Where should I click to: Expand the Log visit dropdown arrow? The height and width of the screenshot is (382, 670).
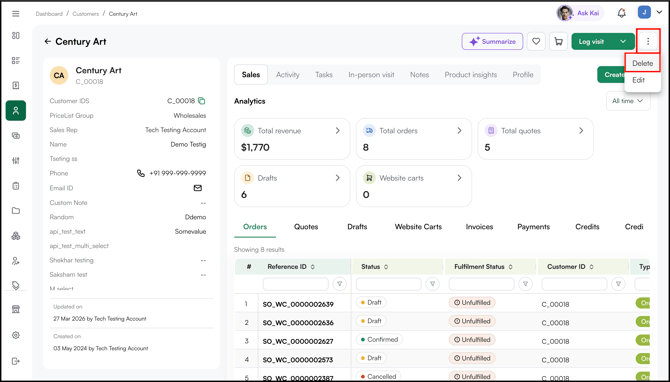click(623, 41)
